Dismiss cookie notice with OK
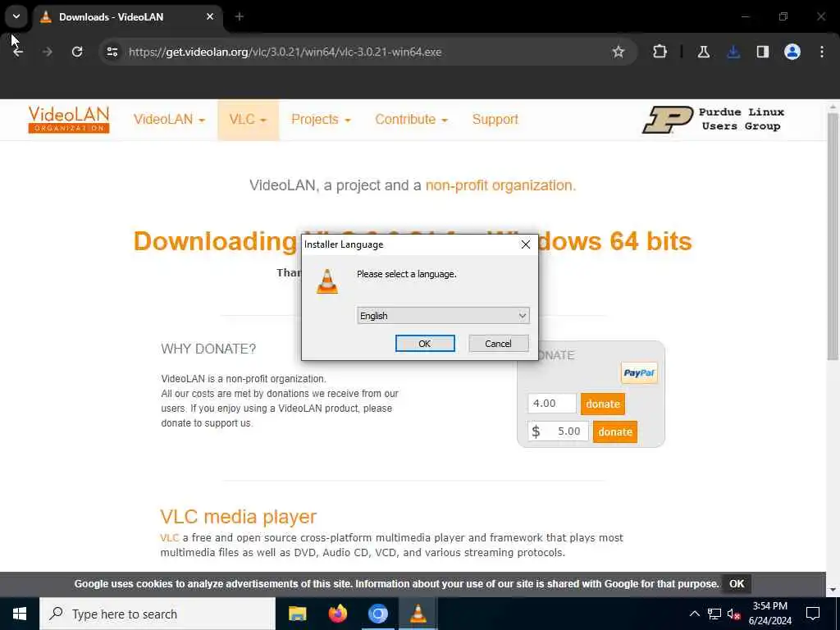840x630 pixels. 737,584
